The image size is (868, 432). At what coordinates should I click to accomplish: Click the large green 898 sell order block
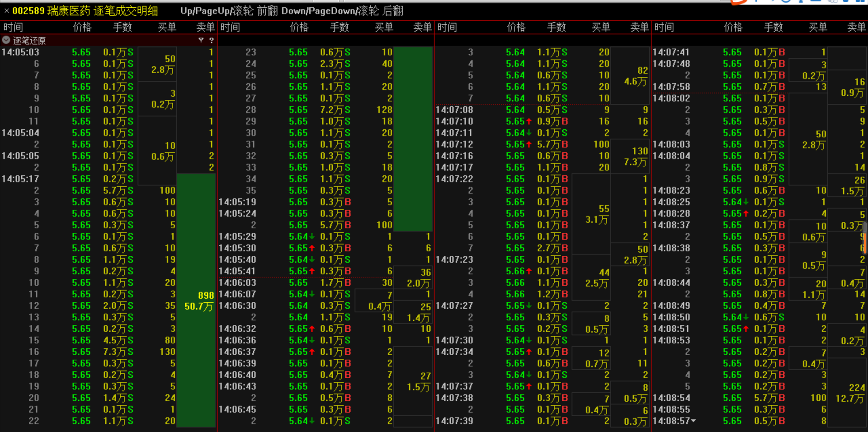(196, 301)
